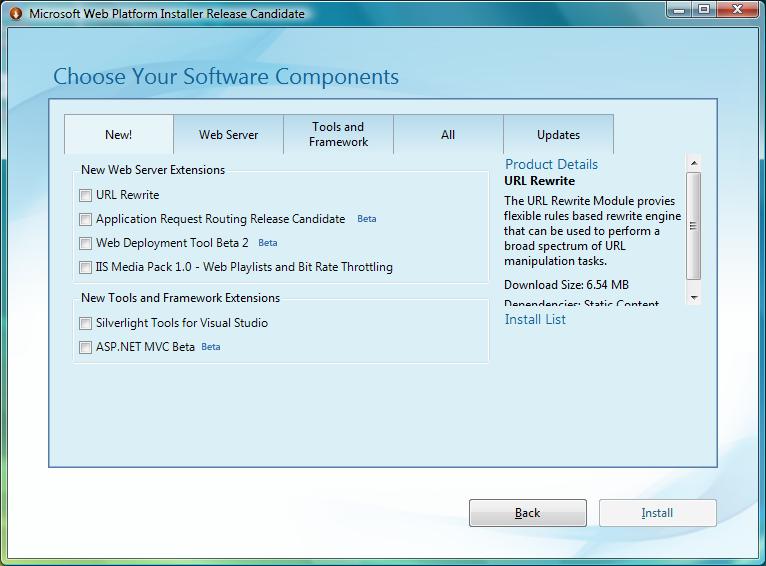This screenshot has width=766, height=566.
Task: Check the URL Rewrite checkbox
Action: pos(85,195)
